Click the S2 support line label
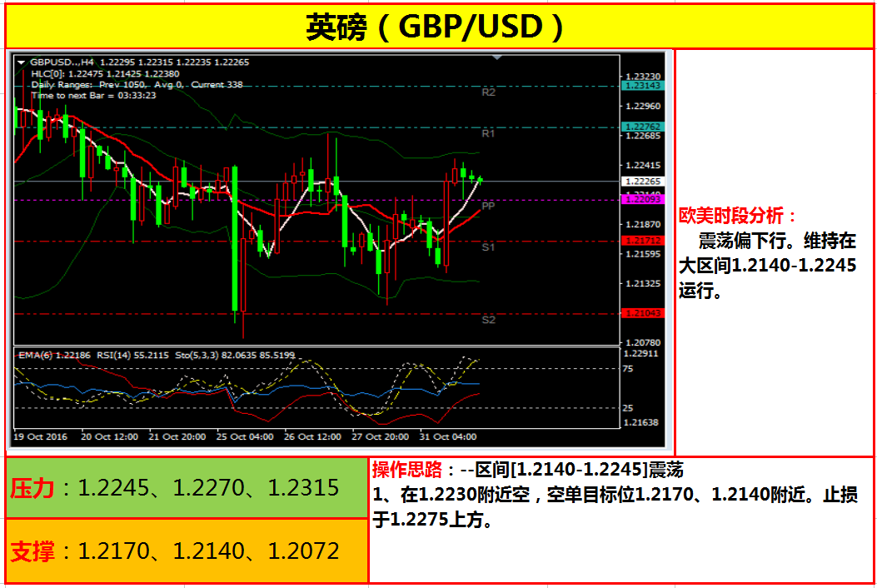Image resolution: width=877 pixels, height=588 pixels. 488,320
